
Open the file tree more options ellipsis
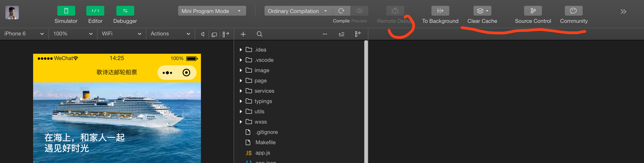click(x=325, y=34)
